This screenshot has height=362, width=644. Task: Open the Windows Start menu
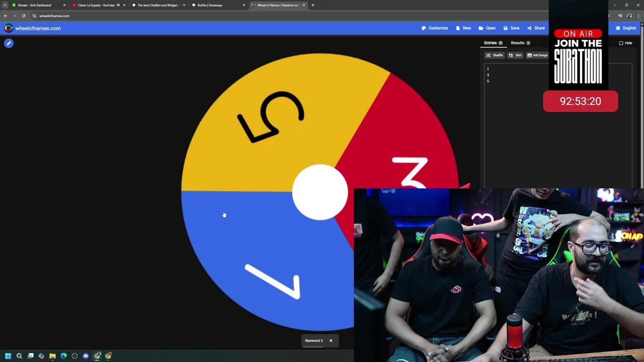[x=8, y=356]
